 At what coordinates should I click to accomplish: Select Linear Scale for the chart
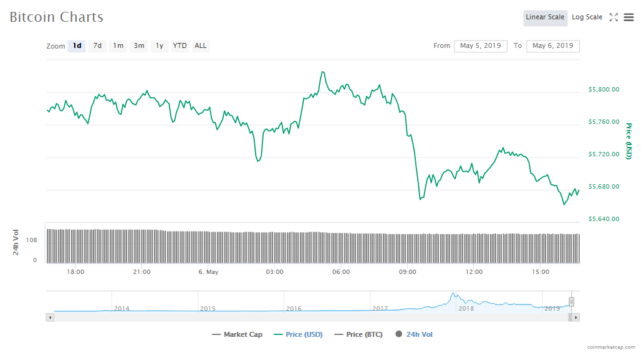(544, 17)
